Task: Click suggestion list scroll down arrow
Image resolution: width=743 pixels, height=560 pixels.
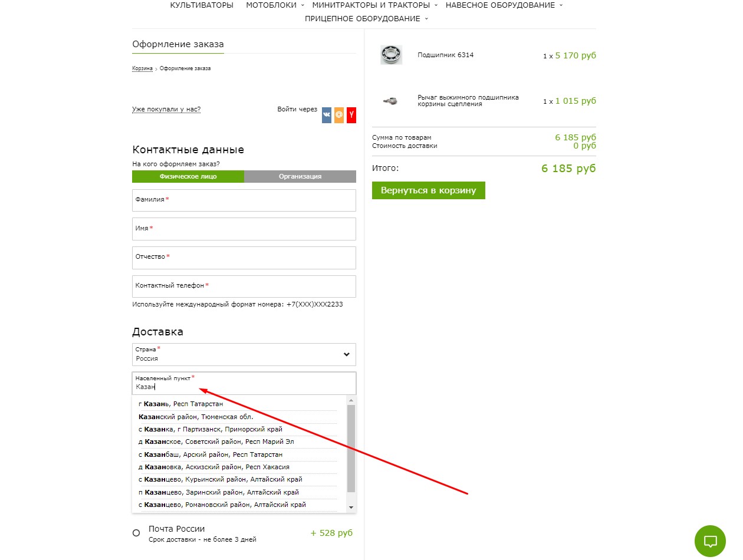Action: (x=351, y=508)
